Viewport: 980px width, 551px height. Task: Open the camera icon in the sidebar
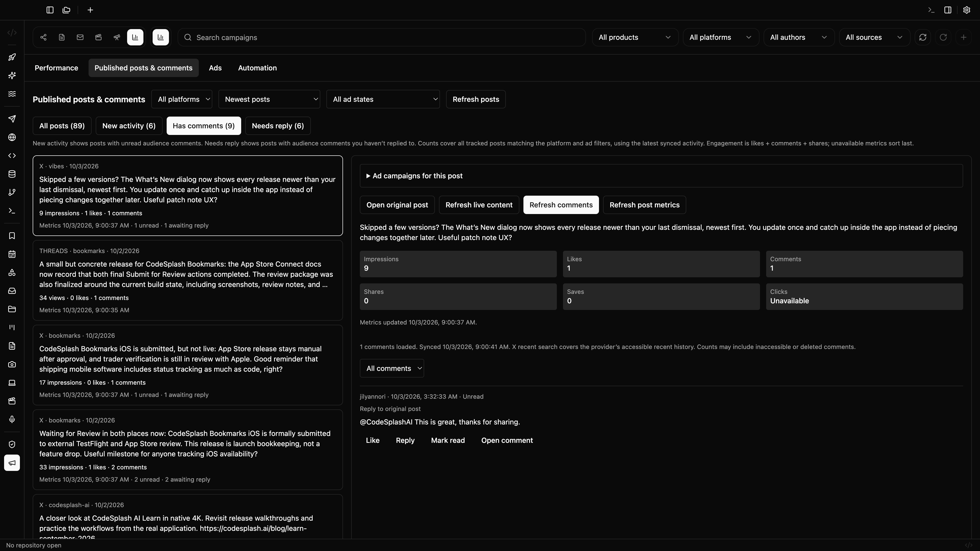(12, 364)
